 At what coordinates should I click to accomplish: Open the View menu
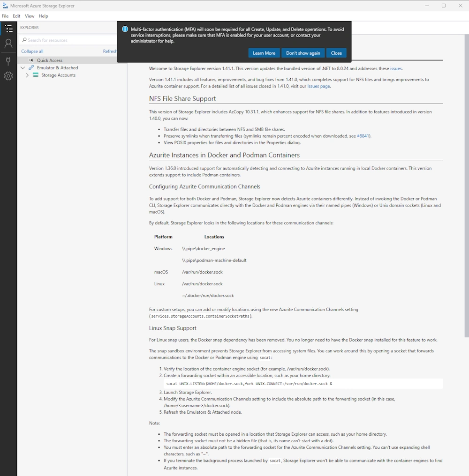coord(30,16)
